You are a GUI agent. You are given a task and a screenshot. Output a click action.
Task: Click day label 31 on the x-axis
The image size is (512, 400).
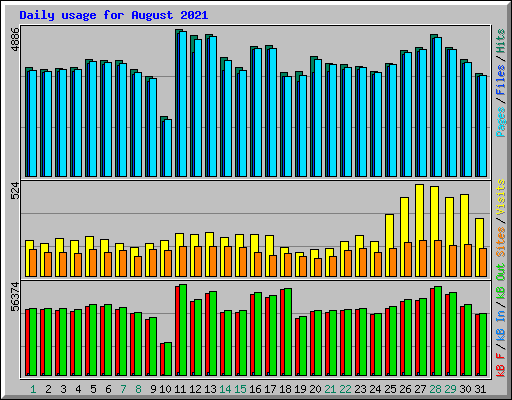[x=480, y=389]
